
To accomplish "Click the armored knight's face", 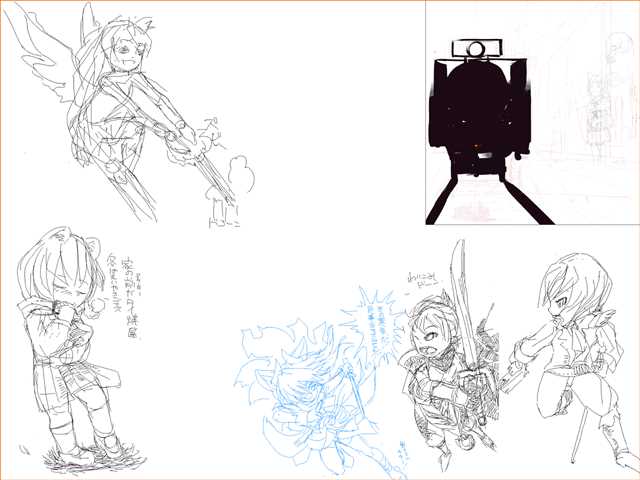I will coord(420,340).
